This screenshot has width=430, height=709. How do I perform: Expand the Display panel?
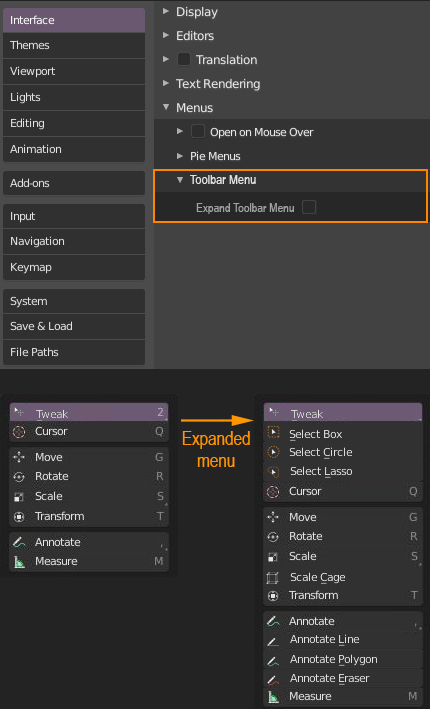(x=166, y=11)
